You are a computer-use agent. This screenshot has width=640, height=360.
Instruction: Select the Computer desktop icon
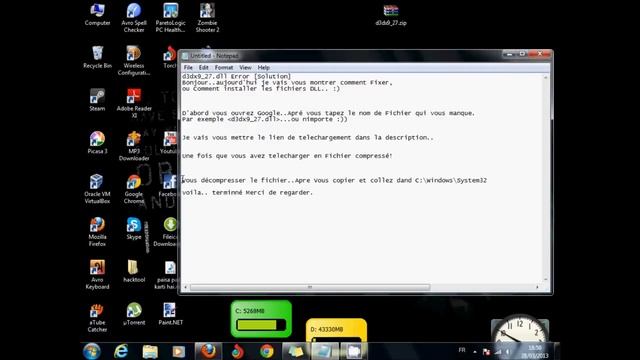pos(97,15)
